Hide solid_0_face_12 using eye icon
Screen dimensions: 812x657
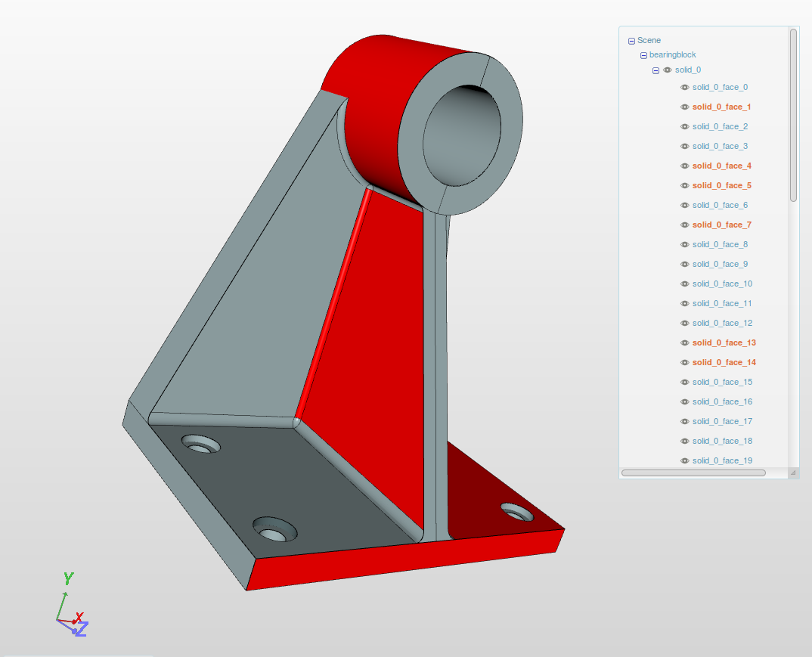click(685, 324)
